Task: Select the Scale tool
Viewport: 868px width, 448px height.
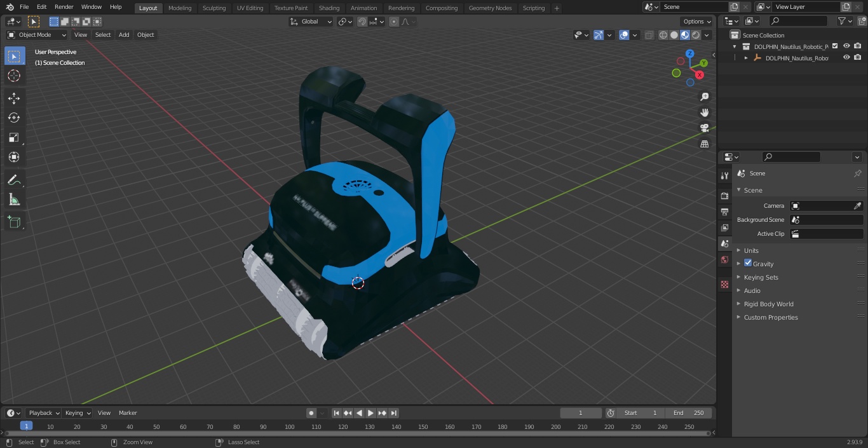Action: [14, 137]
